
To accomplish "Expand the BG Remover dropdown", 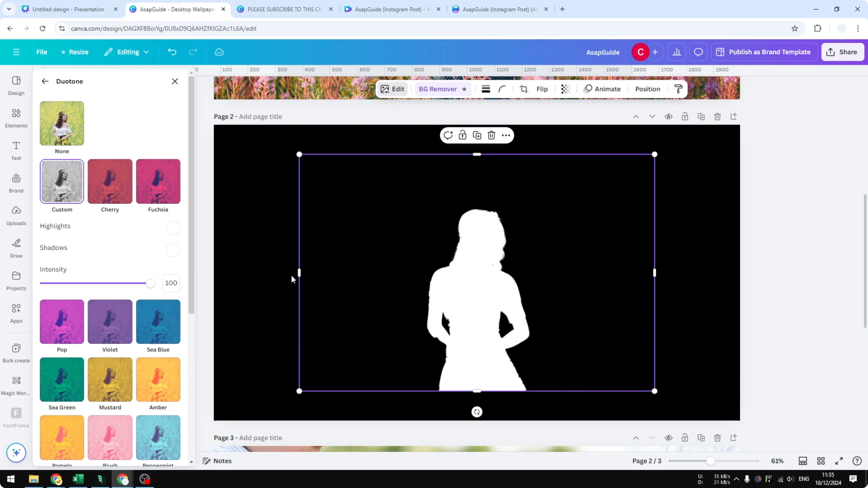I will (x=464, y=89).
